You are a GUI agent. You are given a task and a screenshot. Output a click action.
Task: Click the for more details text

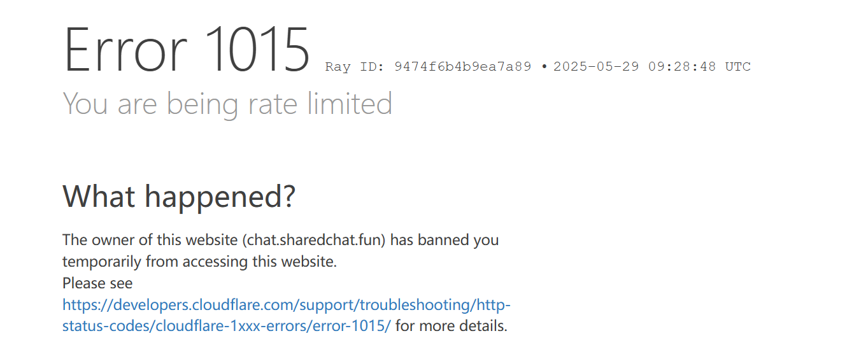tap(452, 327)
